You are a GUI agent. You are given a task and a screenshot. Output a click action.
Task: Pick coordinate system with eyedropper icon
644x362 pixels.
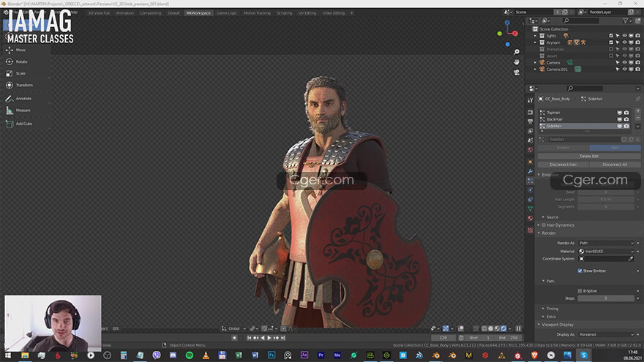coord(630,259)
